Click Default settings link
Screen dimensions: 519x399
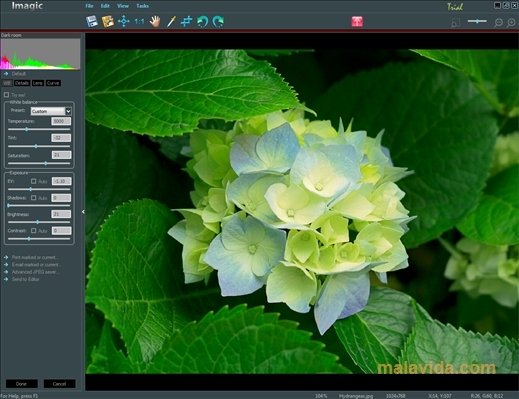pyautogui.click(x=19, y=74)
